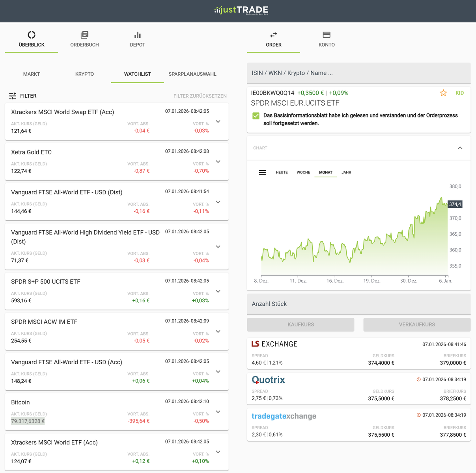This screenshot has height=473, width=476.
Task: Expand the SPDR S+P 500 UCITS ETF row
Action: [x=218, y=291]
